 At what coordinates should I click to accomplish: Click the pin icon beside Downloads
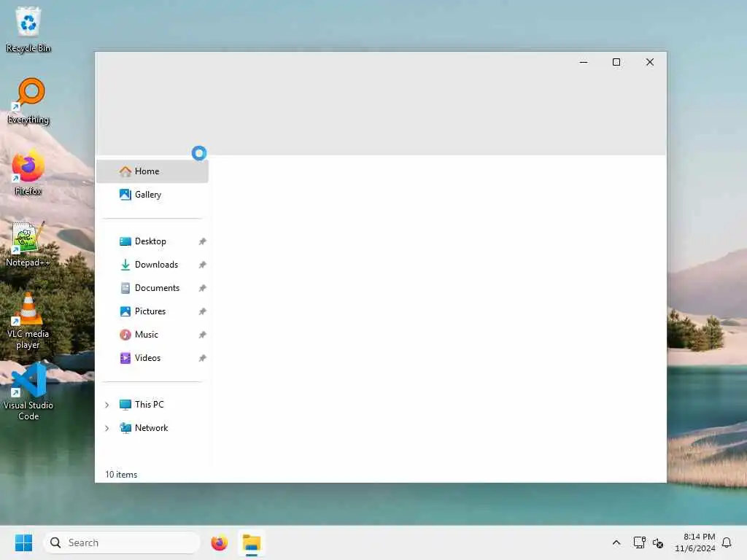pos(203,265)
